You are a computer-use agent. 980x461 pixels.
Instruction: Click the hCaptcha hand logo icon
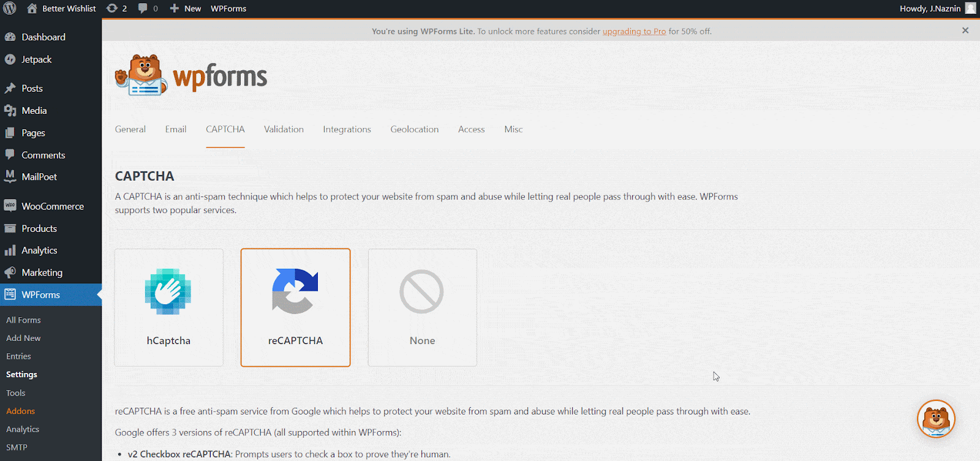tap(168, 291)
